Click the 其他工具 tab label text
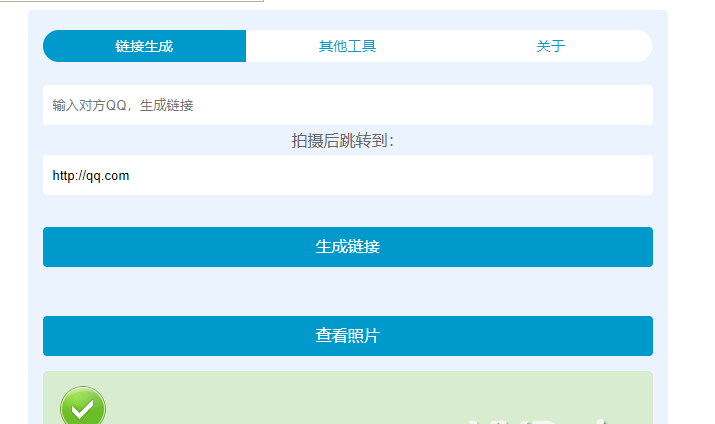Screen dimensions: 715x424 347,46
